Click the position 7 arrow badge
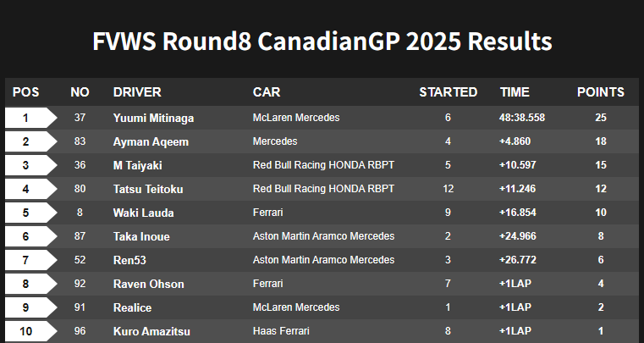Viewport: 644px width, 343px height. (30, 260)
